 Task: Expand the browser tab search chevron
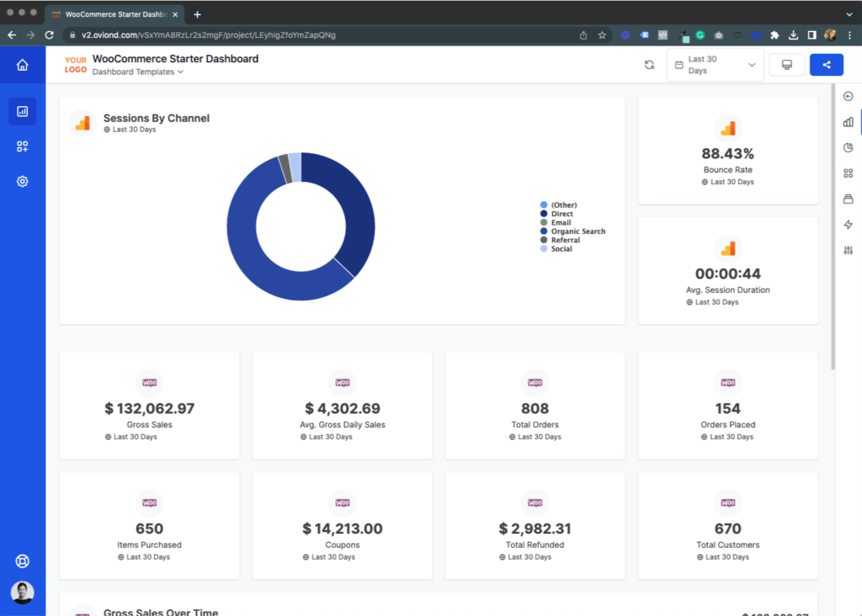coord(849,15)
